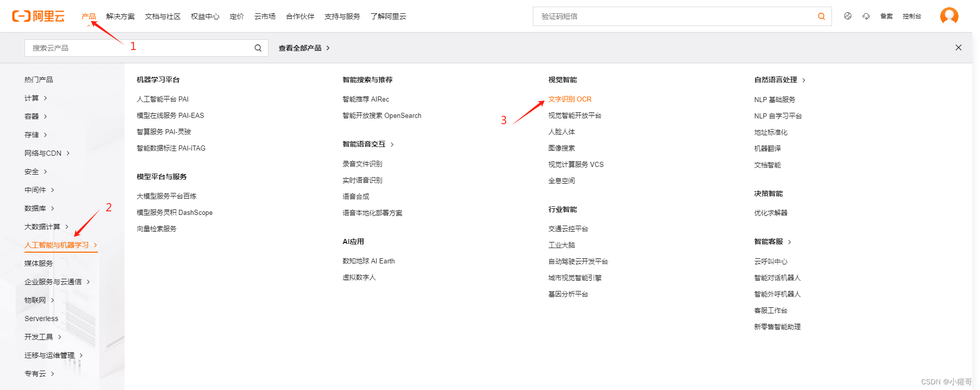Open 定价 menu item
The image size is (980, 390).
[x=237, y=16]
